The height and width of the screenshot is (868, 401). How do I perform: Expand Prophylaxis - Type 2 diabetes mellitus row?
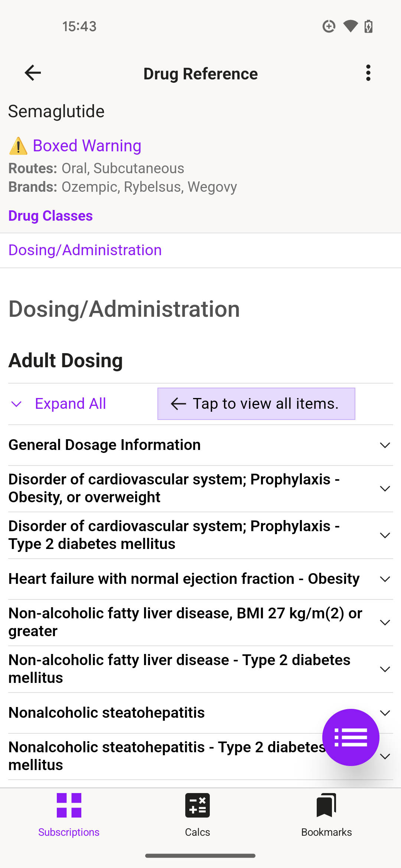tap(200, 535)
